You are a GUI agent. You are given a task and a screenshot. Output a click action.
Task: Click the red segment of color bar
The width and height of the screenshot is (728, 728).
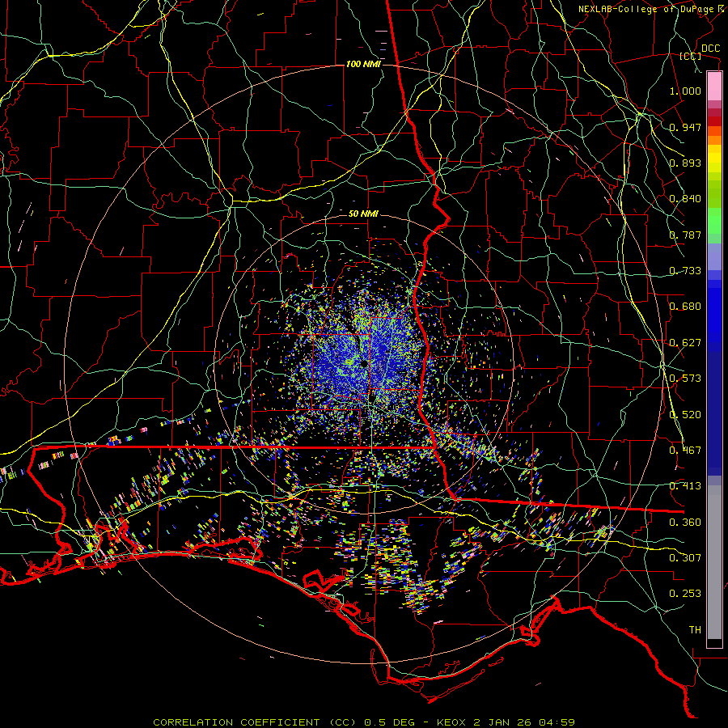pyautogui.click(x=714, y=121)
